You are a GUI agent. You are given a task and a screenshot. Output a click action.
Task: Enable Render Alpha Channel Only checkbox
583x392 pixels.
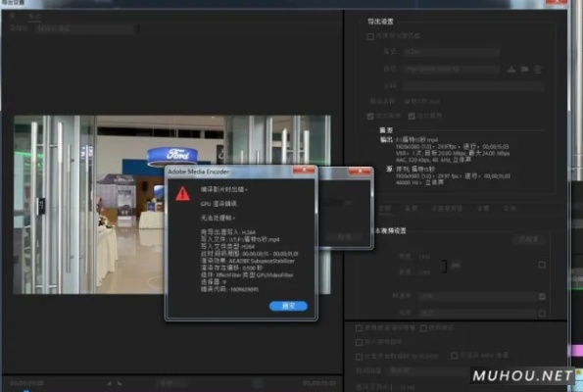[454, 356]
